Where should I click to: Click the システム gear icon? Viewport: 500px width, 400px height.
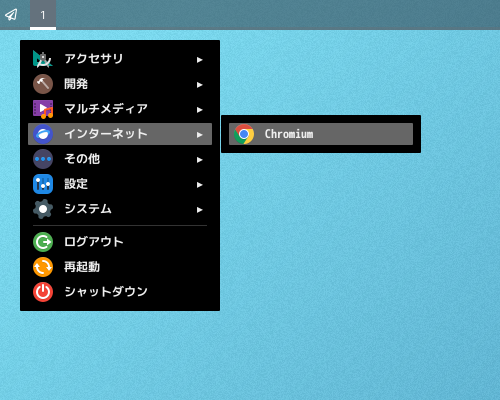(43, 209)
